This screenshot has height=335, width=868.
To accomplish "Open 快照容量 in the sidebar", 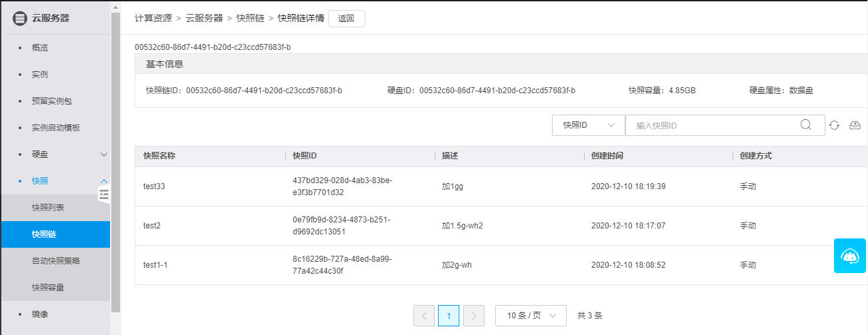I will [x=48, y=288].
